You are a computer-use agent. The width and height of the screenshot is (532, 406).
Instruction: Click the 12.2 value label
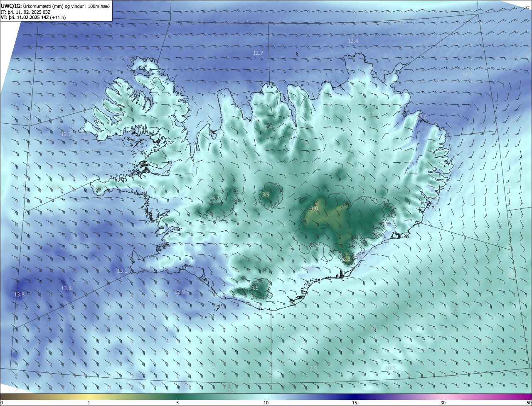pos(66,134)
